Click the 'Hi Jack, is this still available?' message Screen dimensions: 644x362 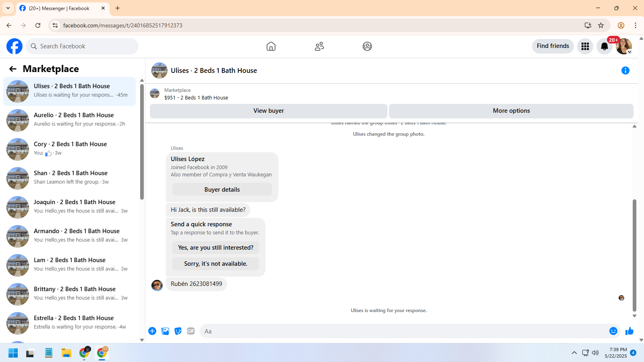(x=208, y=210)
